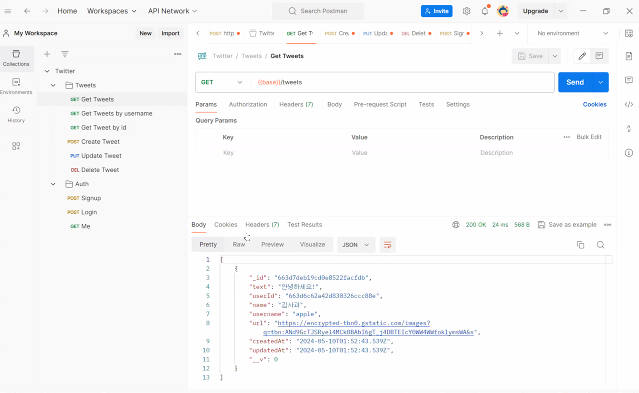Select the Raw response view
This screenshot has height=393, width=639.
238,245
